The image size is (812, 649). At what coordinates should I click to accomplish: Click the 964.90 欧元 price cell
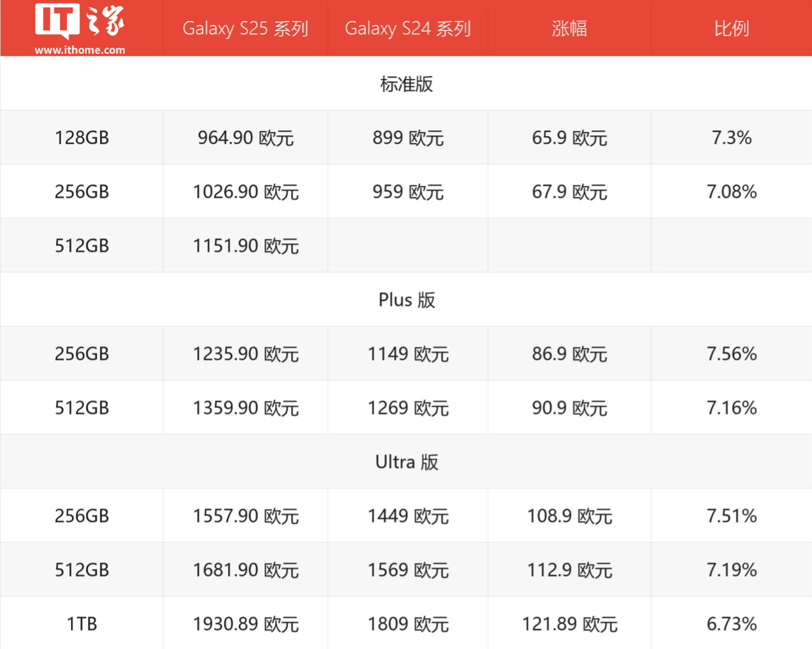[x=245, y=138]
